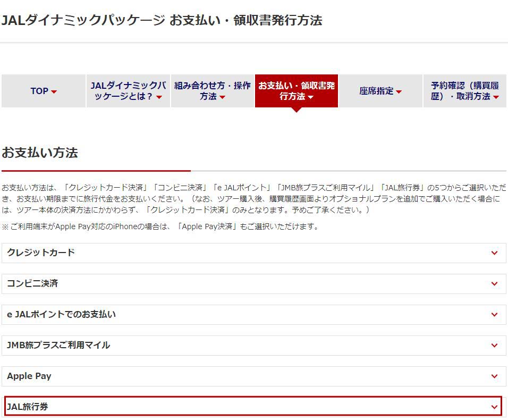Expand the クレジットカード payment section
The image size is (508, 420).
[253, 253]
